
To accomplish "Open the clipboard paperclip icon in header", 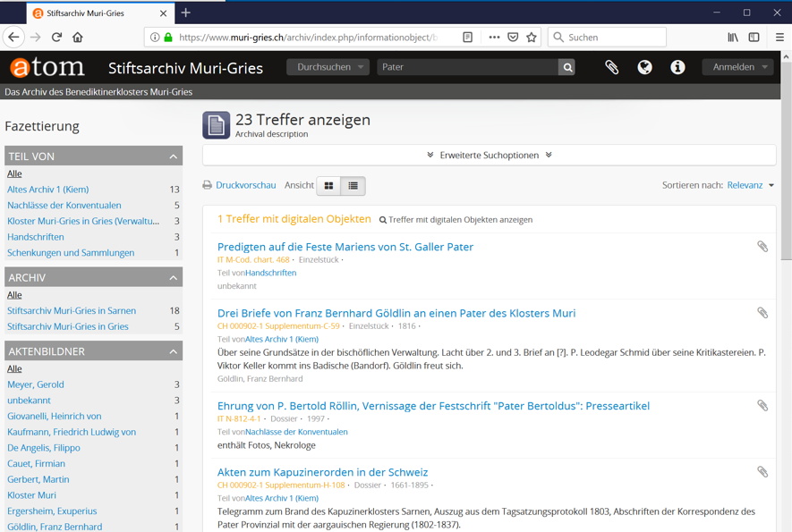I will coord(611,67).
